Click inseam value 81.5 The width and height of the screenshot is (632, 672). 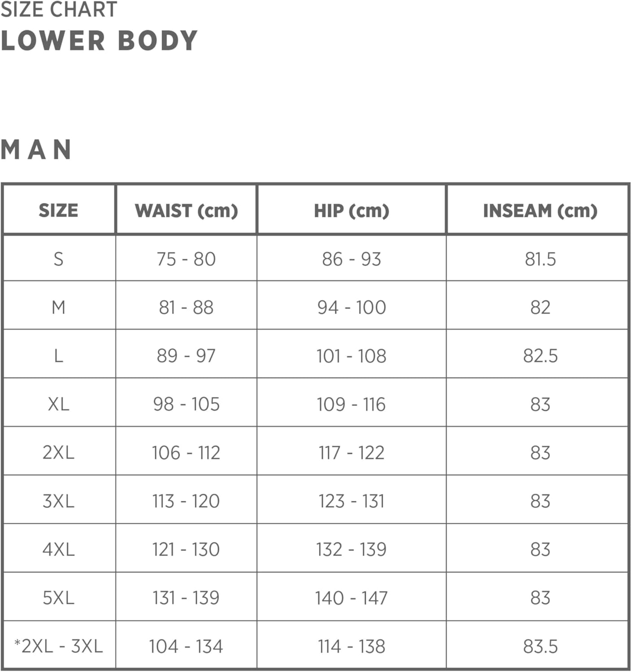pos(540,259)
